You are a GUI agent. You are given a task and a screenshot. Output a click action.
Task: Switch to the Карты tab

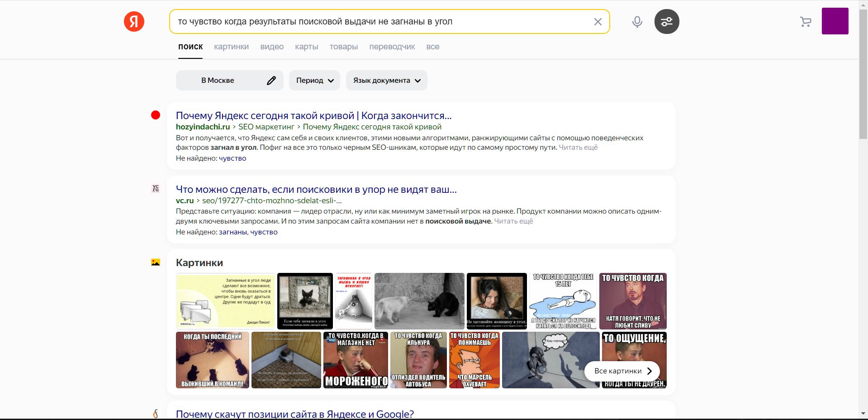[307, 47]
